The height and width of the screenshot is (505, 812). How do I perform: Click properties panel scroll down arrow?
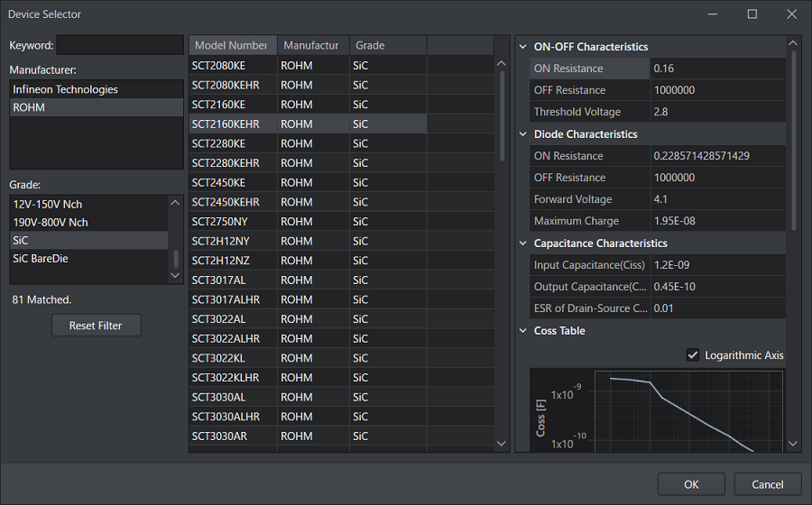pyautogui.click(x=793, y=444)
